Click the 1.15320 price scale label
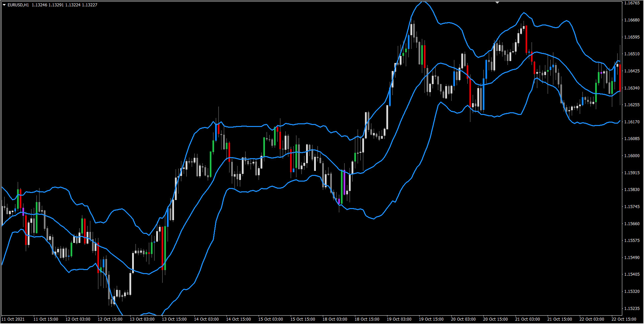 point(632,291)
